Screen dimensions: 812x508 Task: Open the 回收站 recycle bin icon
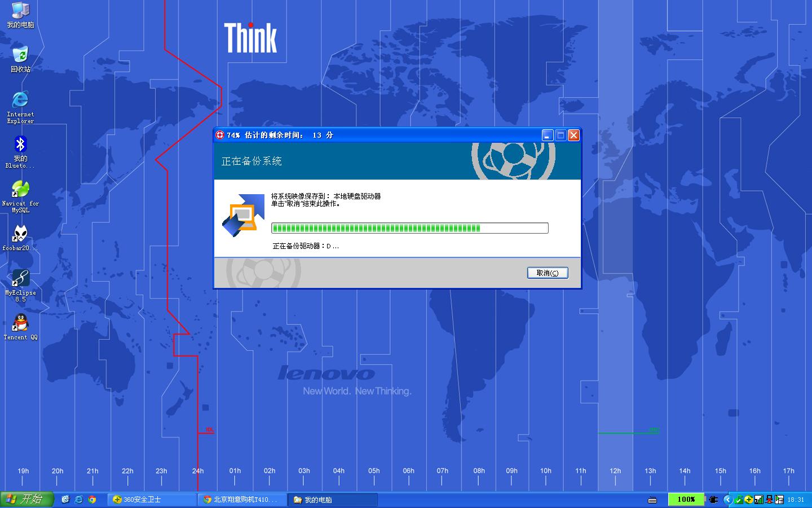(x=20, y=60)
